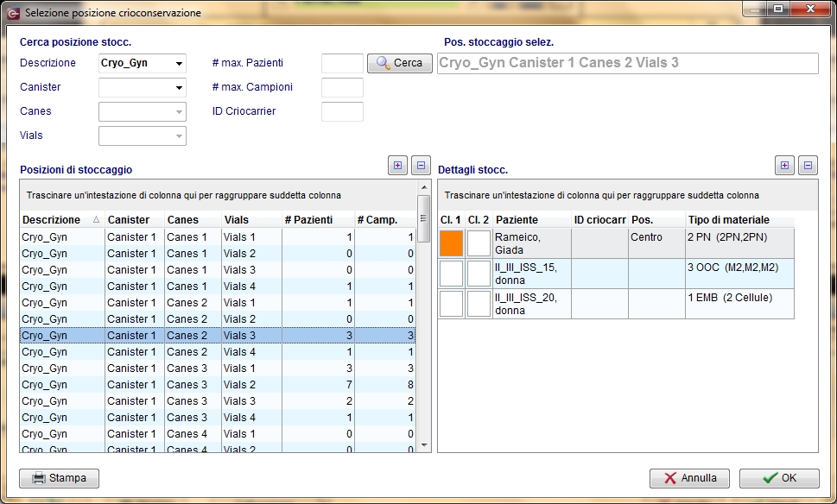
Task: Sort by Cl. 2 column header
Action: (x=479, y=220)
